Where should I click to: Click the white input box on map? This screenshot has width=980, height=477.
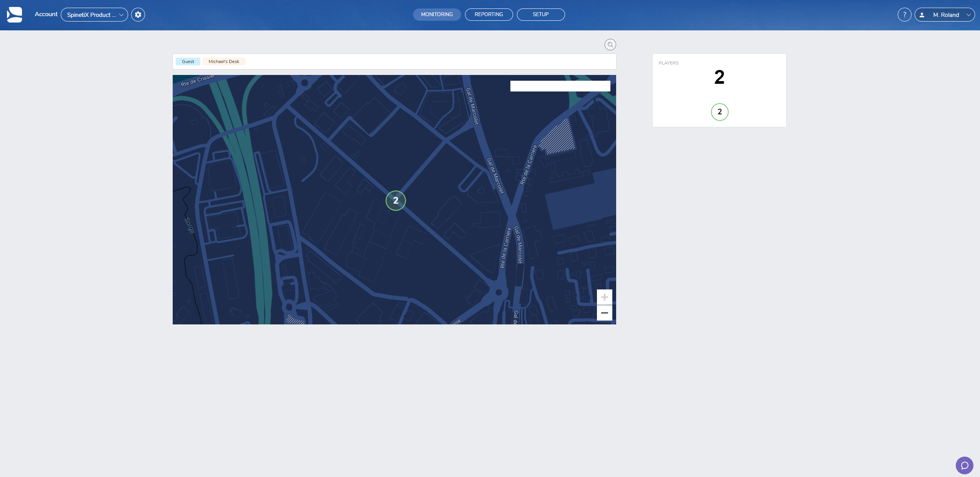(560, 86)
